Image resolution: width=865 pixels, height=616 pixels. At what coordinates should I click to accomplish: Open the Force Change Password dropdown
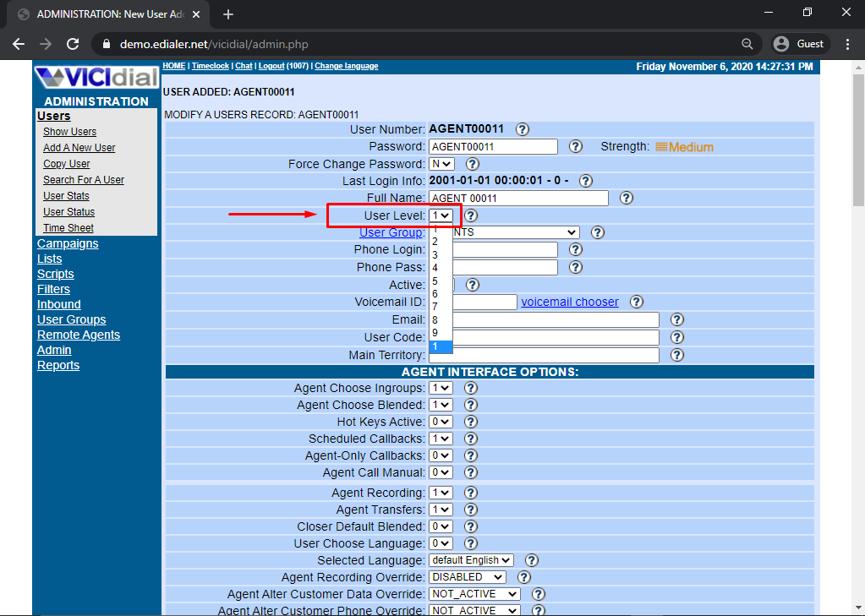pos(441,164)
